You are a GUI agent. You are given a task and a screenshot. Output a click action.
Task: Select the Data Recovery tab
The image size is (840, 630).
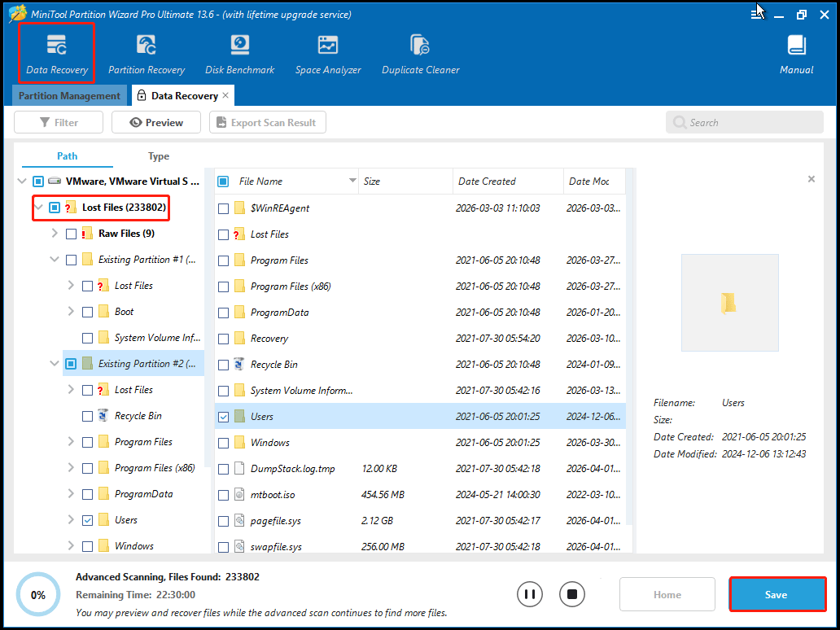184,95
